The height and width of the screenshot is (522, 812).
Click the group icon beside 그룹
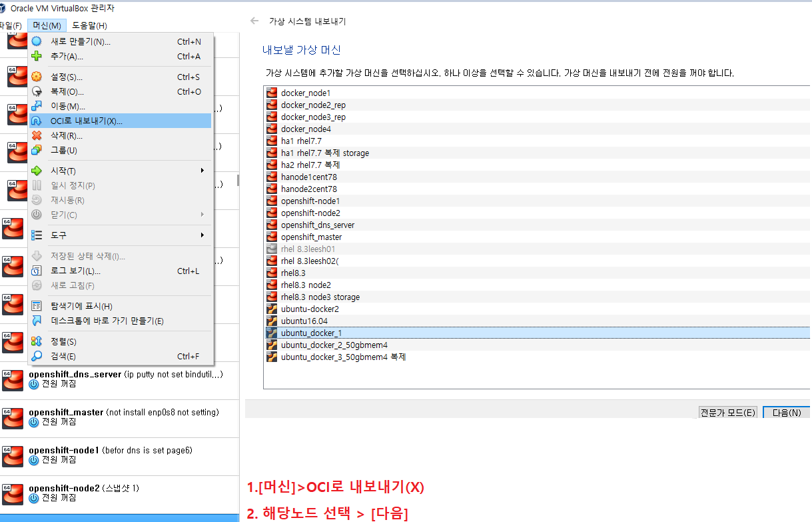coord(37,150)
